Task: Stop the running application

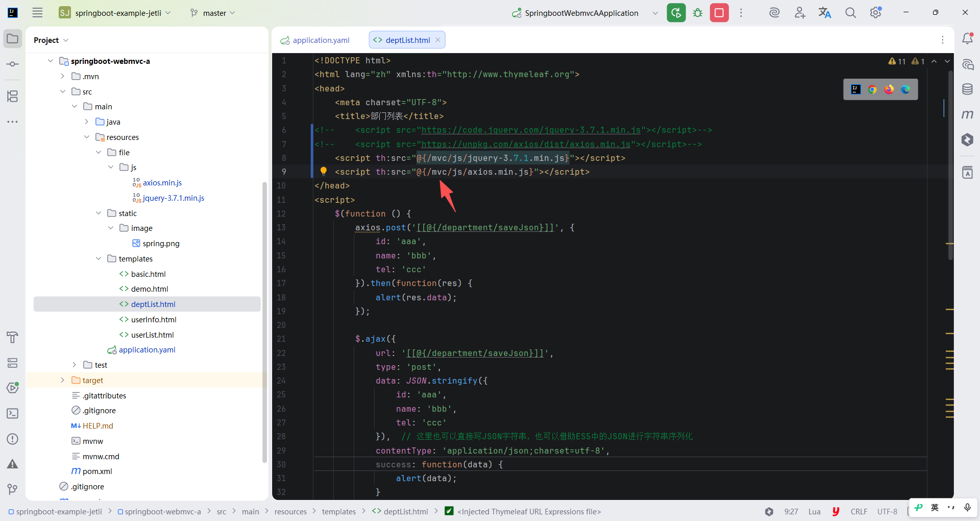Action: pyautogui.click(x=719, y=13)
